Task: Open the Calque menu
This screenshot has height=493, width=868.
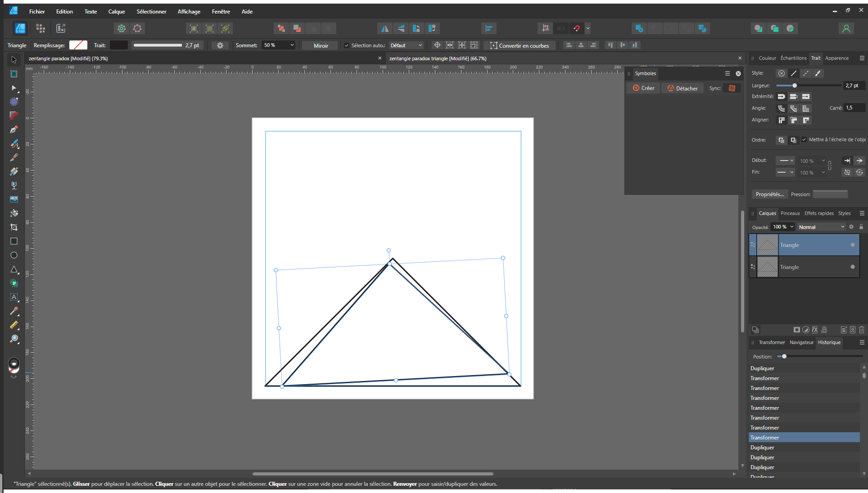Action: coord(116,12)
